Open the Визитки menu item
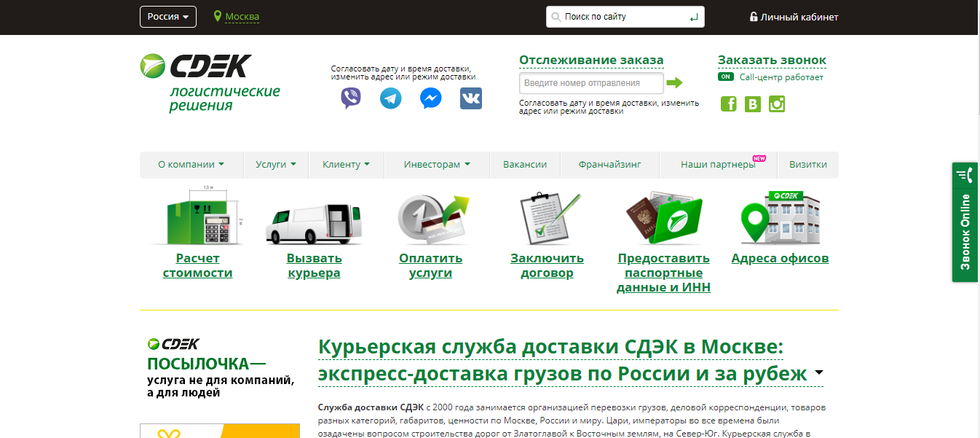980x438 pixels. coord(808,165)
